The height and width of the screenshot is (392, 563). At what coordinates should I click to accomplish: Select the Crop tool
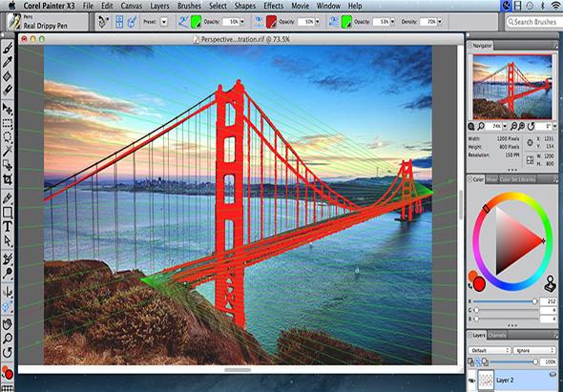8,179
